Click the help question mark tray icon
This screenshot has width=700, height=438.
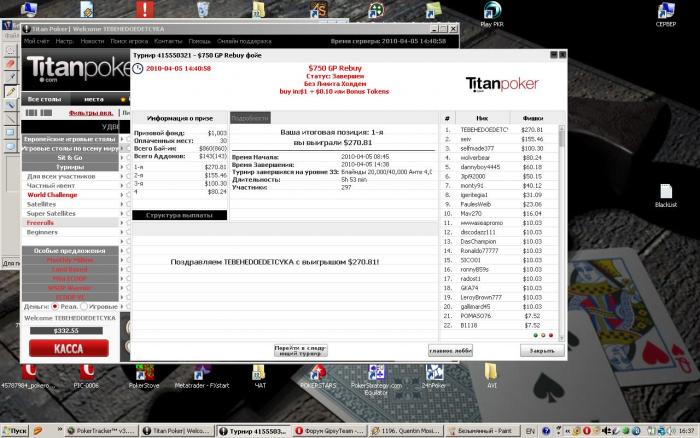(546, 431)
